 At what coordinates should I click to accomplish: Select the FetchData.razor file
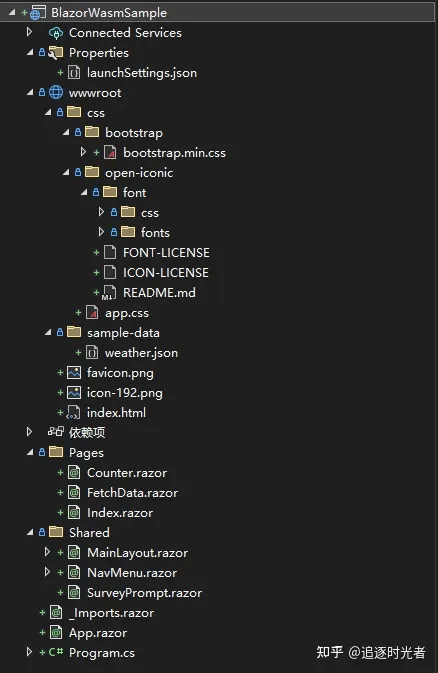pyautogui.click(x=132, y=493)
